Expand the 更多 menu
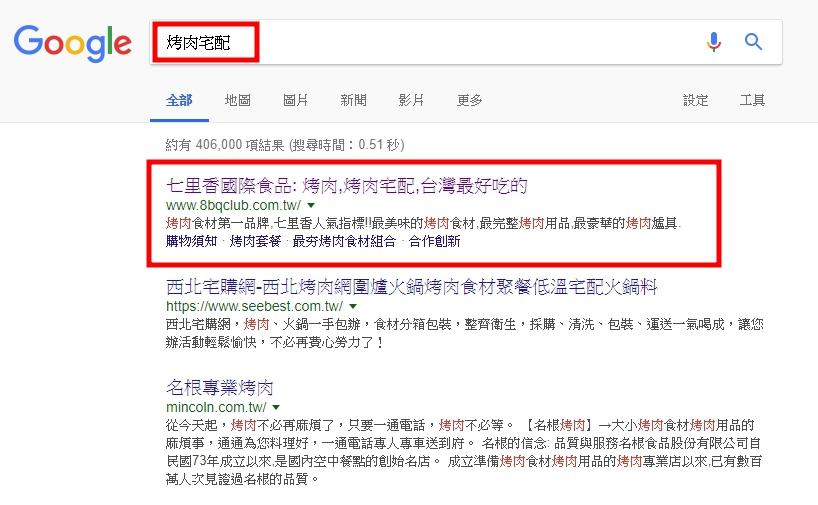This screenshot has height=505, width=818. pyautogui.click(x=469, y=100)
